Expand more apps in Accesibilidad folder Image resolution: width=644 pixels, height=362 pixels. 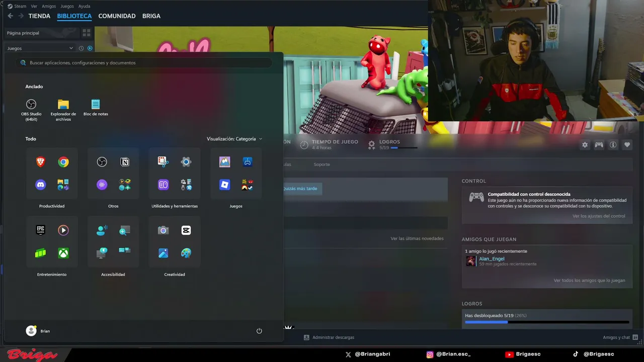[x=125, y=250]
